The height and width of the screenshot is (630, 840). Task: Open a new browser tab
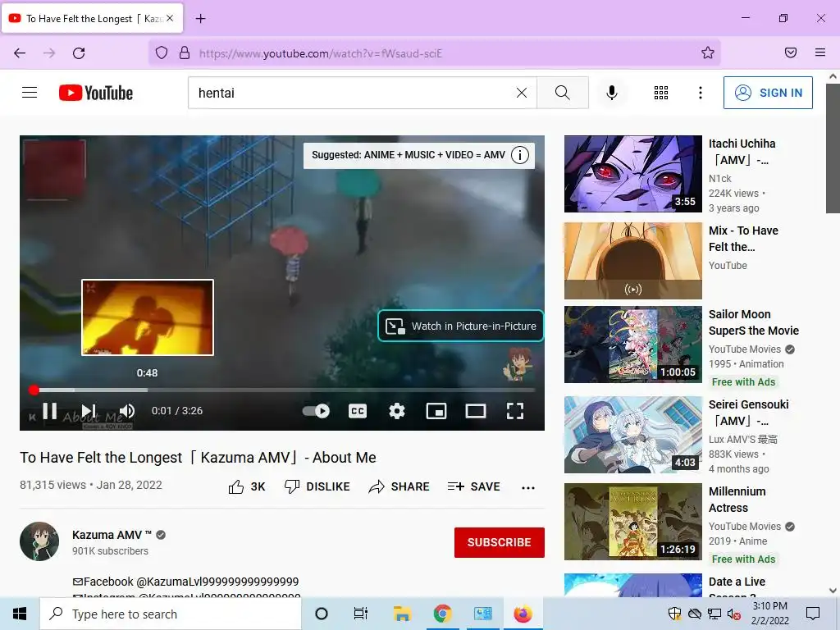pyautogui.click(x=200, y=19)
